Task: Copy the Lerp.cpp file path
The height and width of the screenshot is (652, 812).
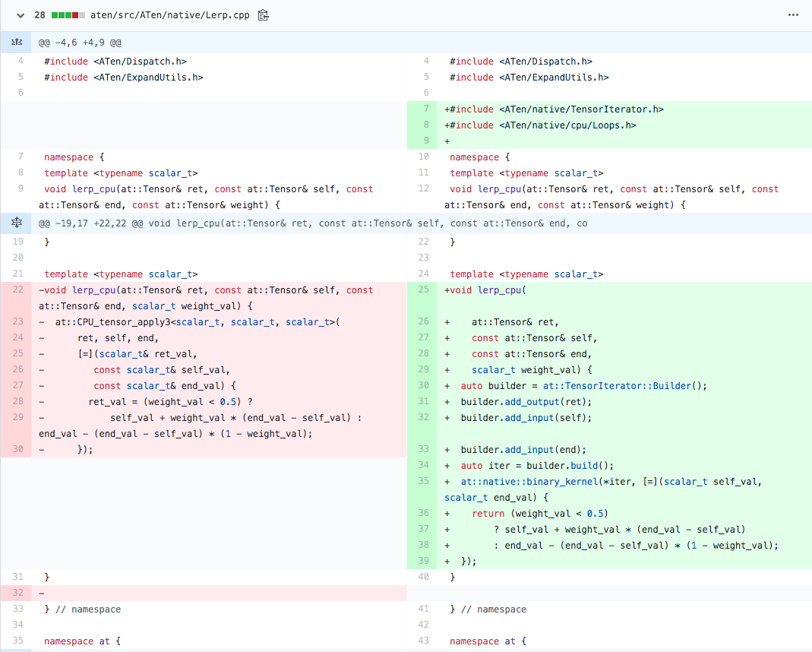Action: (x=264, y=15)
